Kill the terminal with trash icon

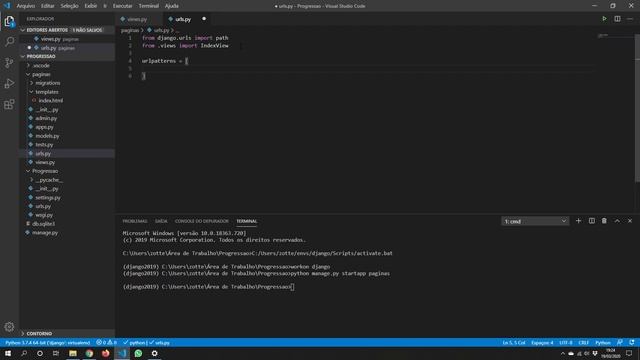[604, 221]
